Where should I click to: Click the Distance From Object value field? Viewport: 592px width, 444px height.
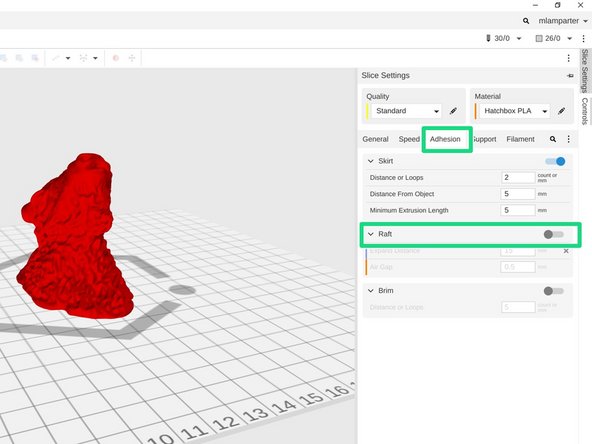(518, 194)
